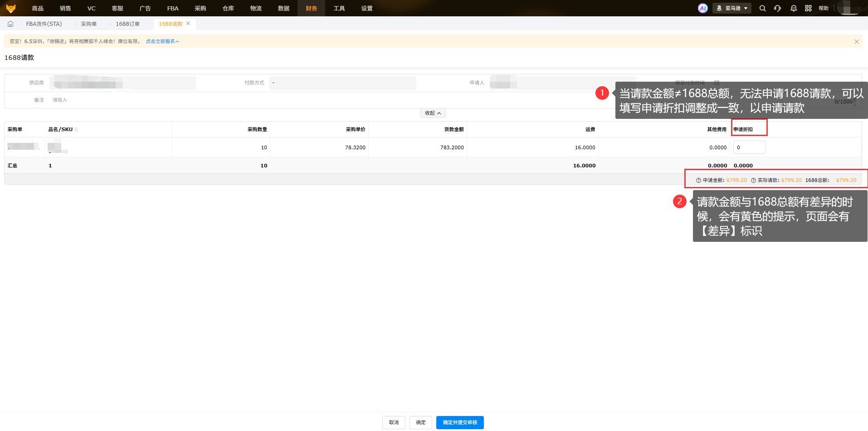Viewport: 868px width, 431px height.
Task: Click the 采购数量 column header
Action: (257, 129)
